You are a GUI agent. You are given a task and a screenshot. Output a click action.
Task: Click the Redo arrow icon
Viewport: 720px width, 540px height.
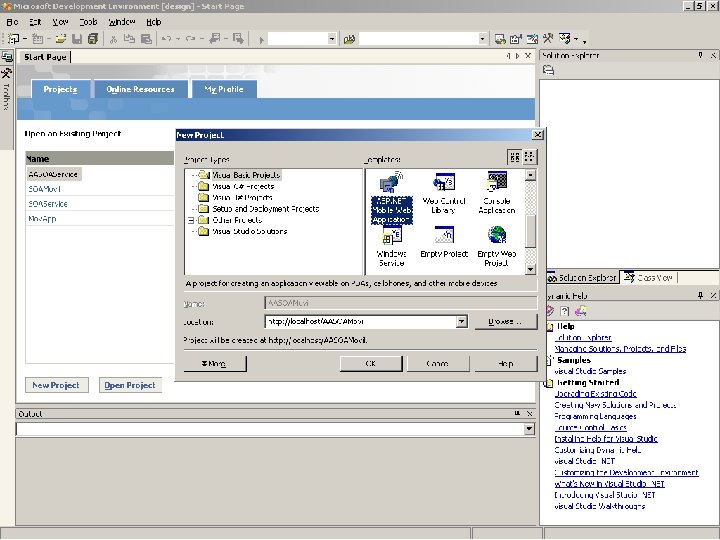point(191,39)
